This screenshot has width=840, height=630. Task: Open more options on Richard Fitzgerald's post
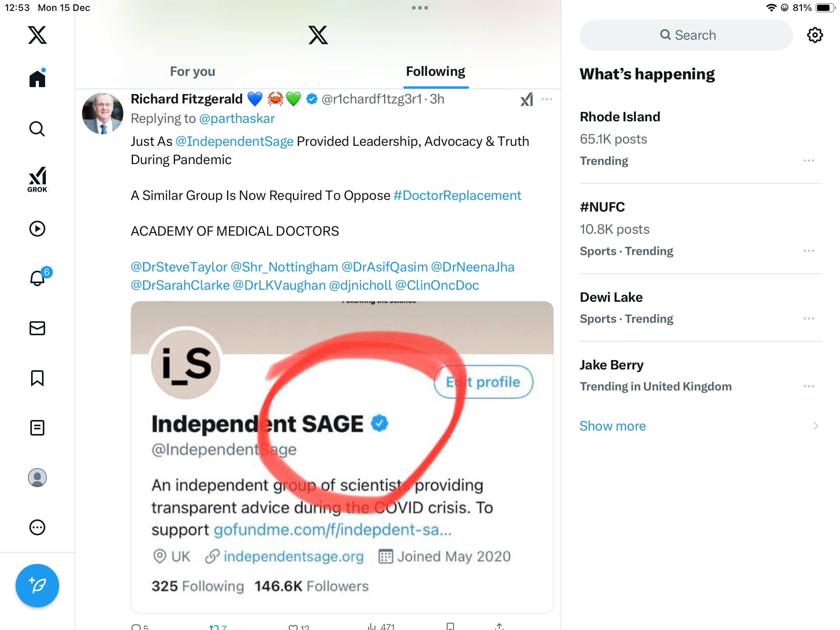[547, 99]
